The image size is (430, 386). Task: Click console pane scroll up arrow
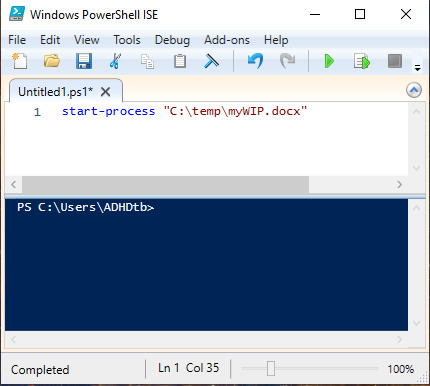pyautogui.click(x=416, y=209)
